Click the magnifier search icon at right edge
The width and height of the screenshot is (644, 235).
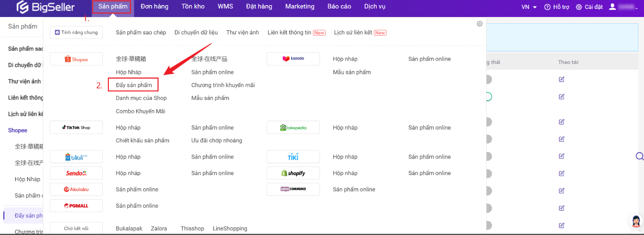tap(639, 156)
